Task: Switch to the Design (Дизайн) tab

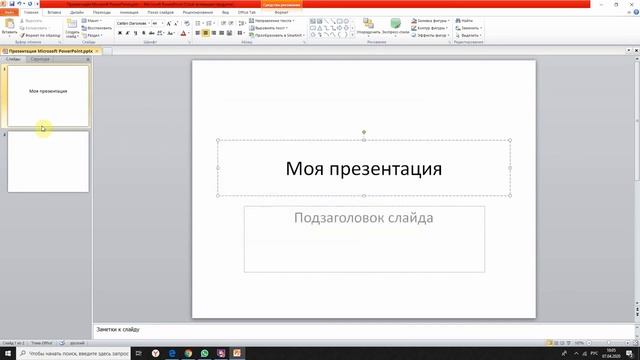Action: (77, 13)
